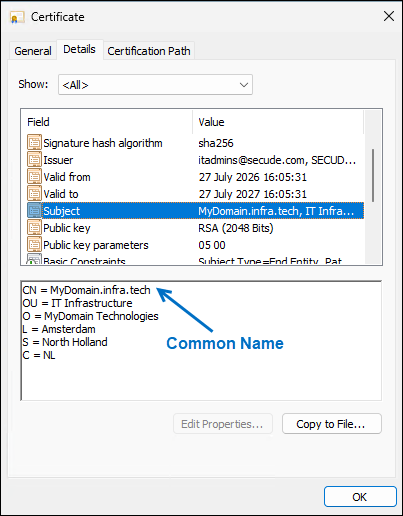The image size is (403, 516).
Task: Open the Certification Path tab
Action: point(149,51)
